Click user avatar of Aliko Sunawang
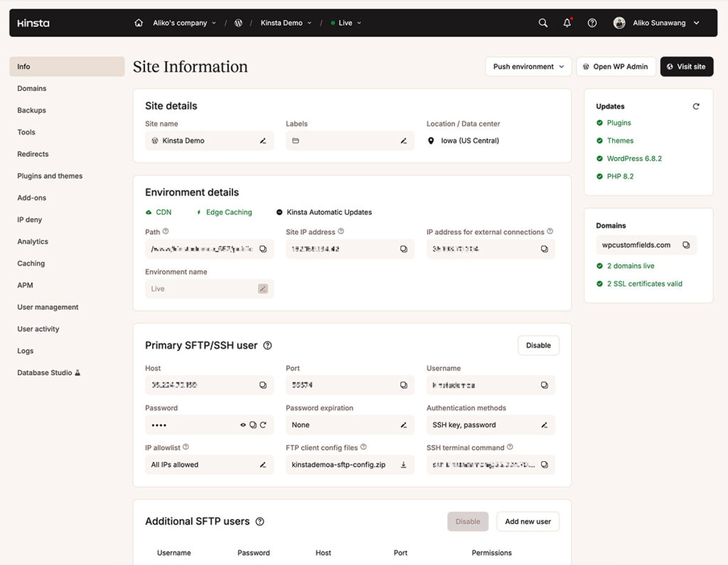The image size is (728, 565). [619, 23]
